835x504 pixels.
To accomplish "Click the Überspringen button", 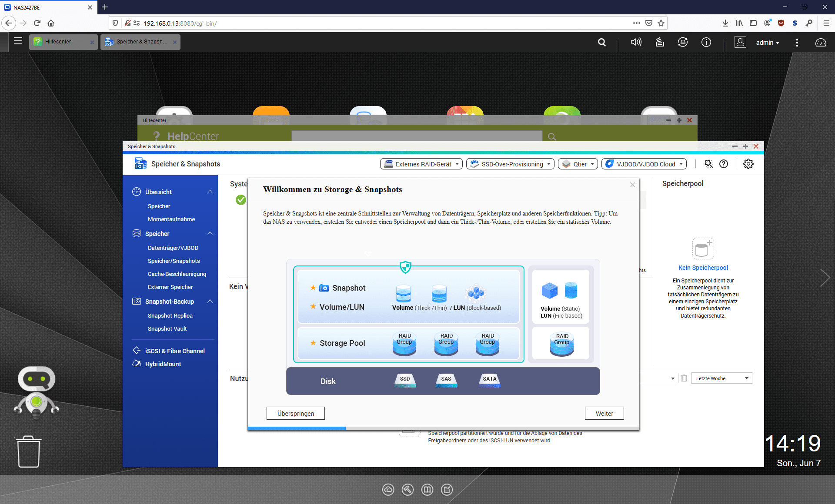I will tap(296, 413).
